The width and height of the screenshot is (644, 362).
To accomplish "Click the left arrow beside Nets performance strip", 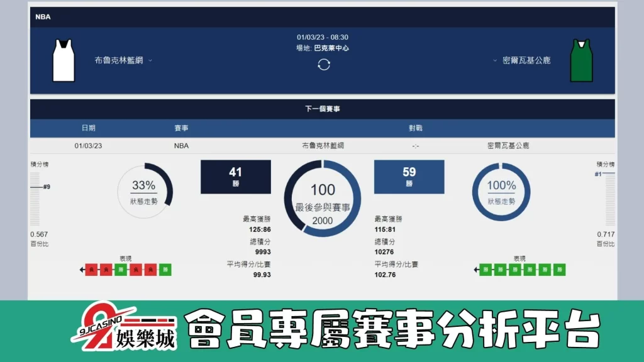I will coord(82,270).
